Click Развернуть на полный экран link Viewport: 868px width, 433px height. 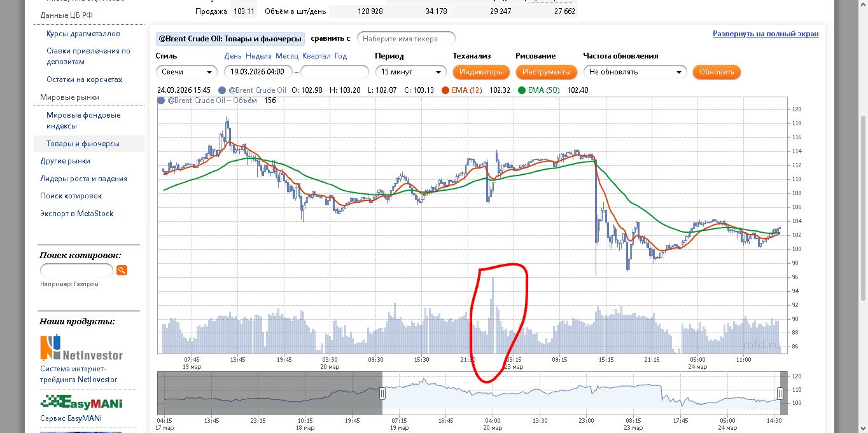(x=766, y=34)
